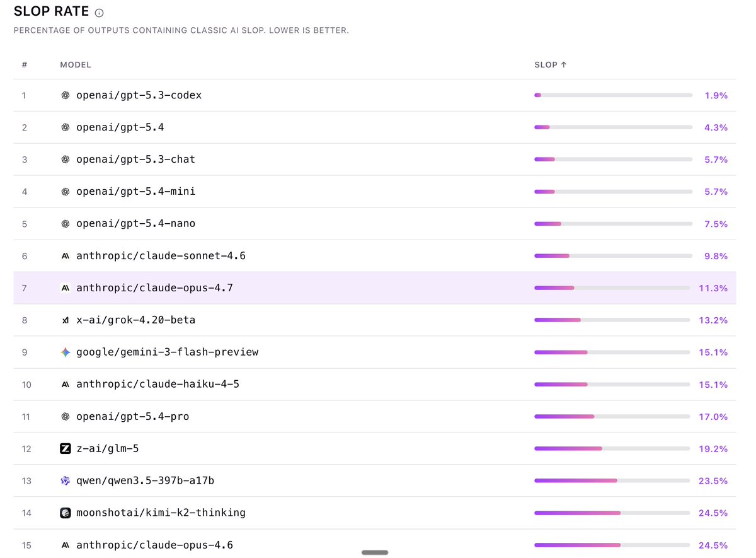Click OpenAI logo next to gpt-5.3-codex
The height and width of the screenshot is (558, 756).
point(66,95)
